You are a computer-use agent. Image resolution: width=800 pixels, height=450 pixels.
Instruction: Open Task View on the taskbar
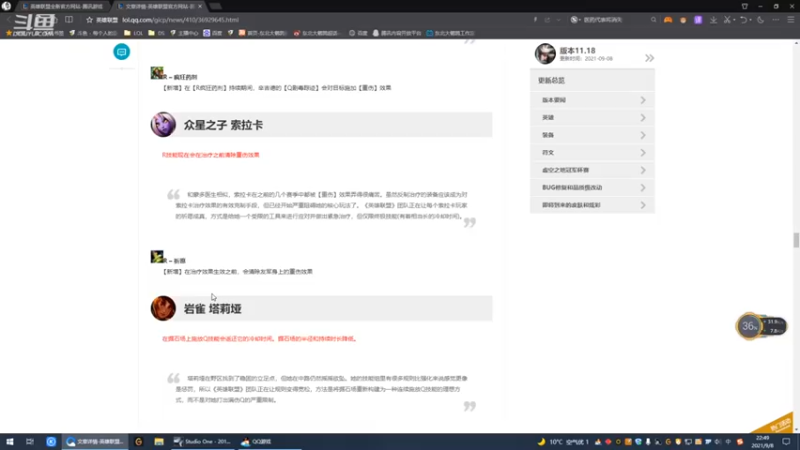[30, 442]
